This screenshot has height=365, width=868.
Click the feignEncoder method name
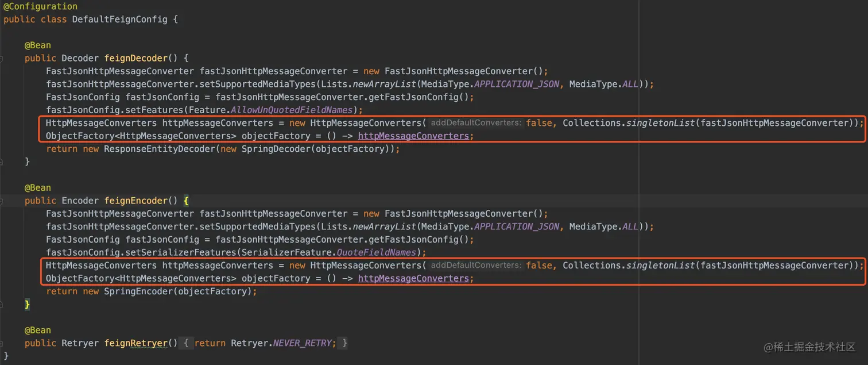[x=135, y=201]
